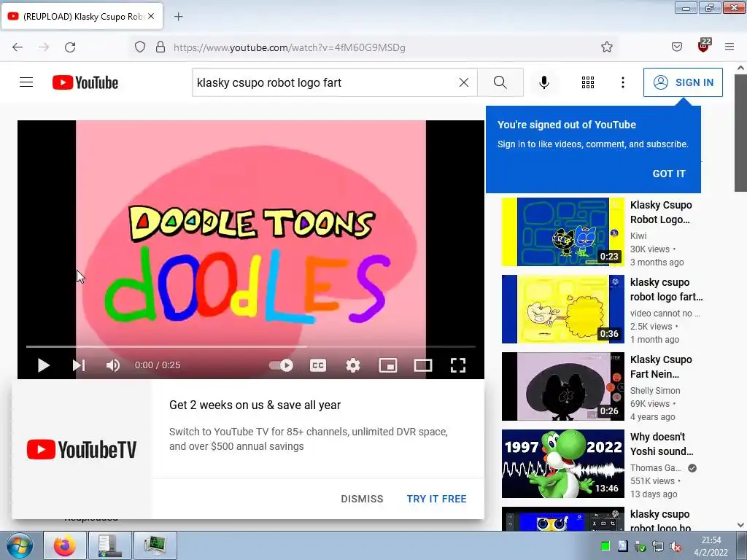Click the computer tower icon in taskbar

[x=109, y=545]
